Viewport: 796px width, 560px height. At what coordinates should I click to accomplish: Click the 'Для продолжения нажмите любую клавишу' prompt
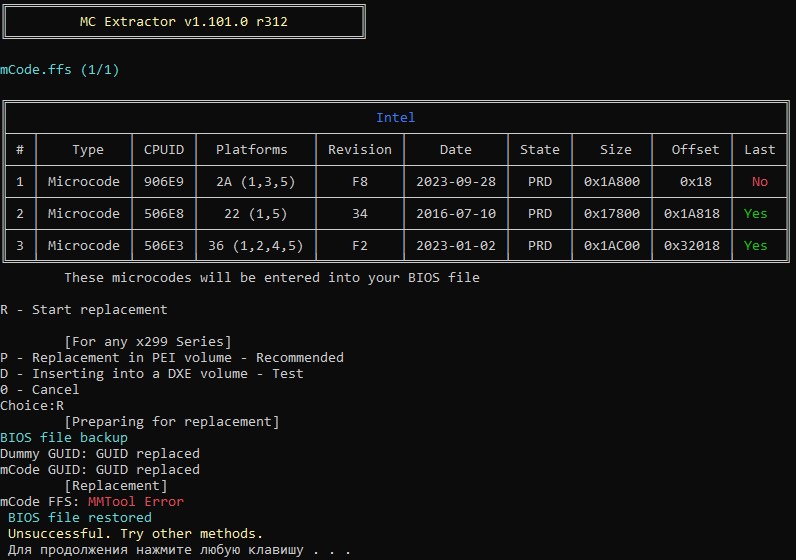(179, 550)
